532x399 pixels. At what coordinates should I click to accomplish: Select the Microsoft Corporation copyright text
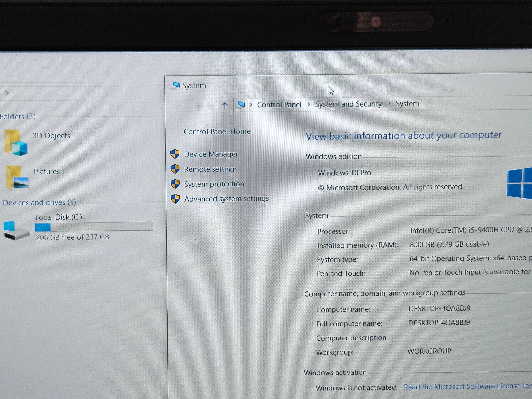click(x=391, y=187)
